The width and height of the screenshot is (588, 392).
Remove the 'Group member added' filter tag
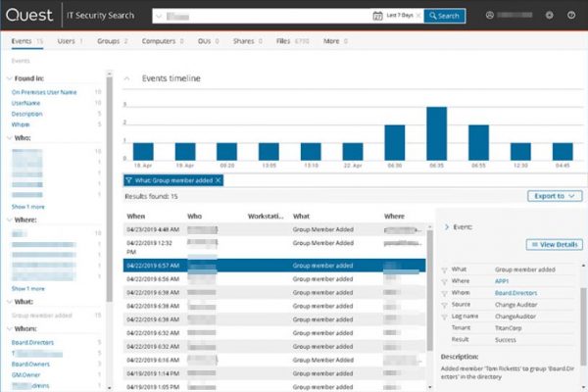click(219, 180)
